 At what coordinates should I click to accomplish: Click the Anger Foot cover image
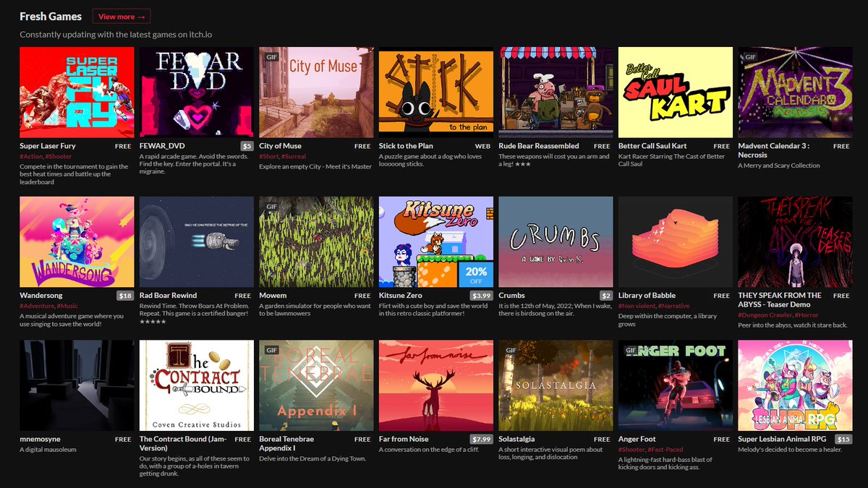click(676, 385)
